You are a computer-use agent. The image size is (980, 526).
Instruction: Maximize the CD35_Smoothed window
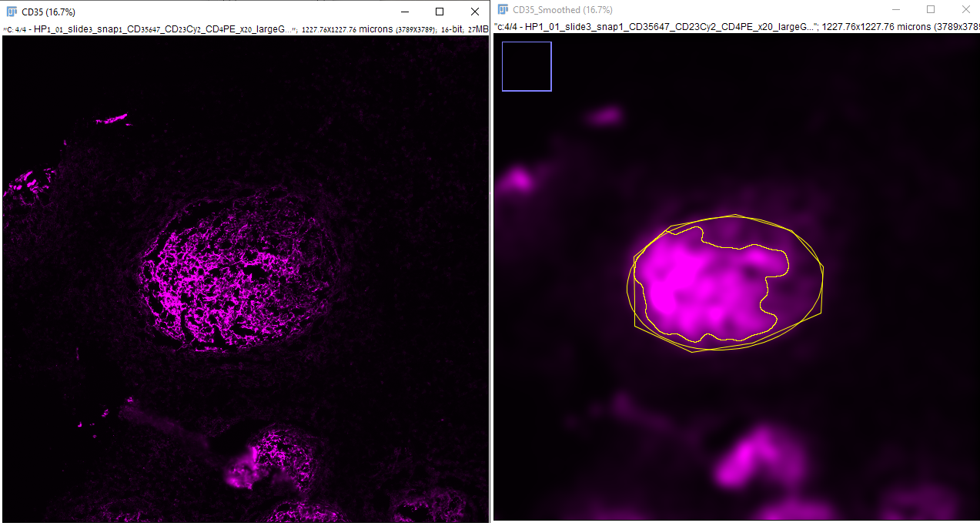[x=931, y=8]
